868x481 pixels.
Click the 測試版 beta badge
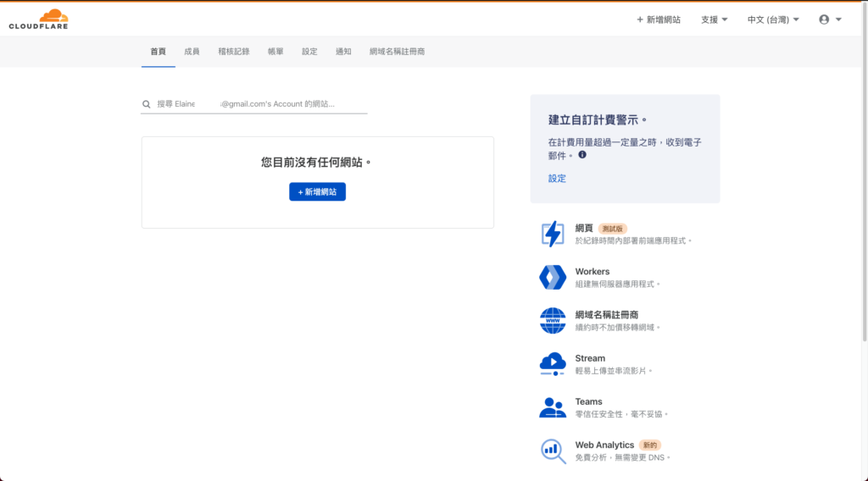(x=612, y=229)
